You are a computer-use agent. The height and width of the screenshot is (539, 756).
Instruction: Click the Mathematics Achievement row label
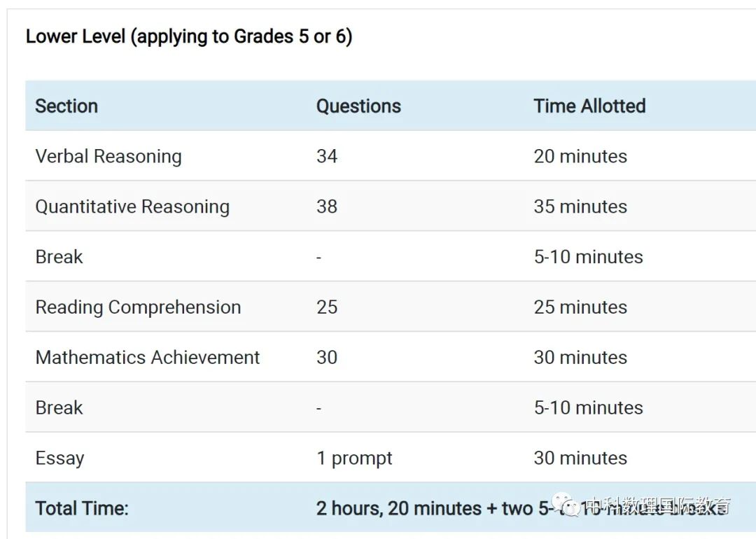[x=148, y=358]
